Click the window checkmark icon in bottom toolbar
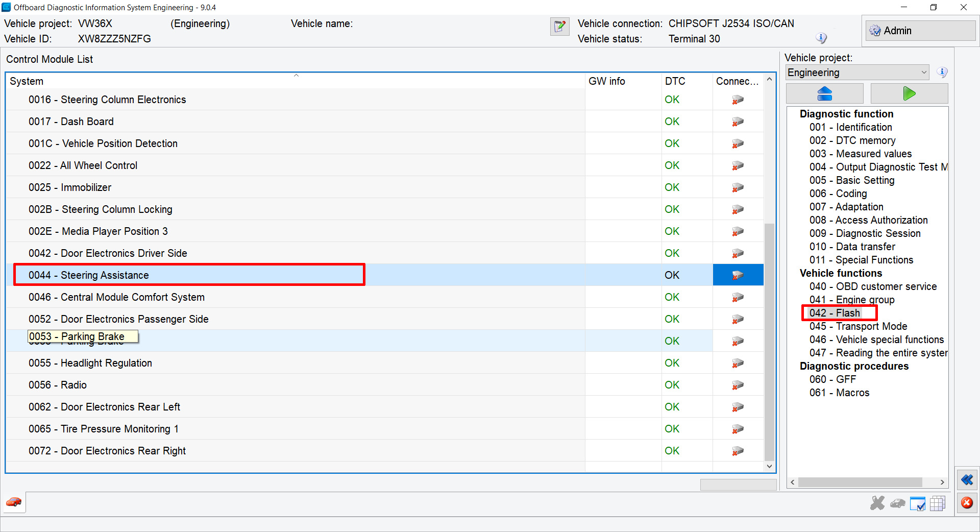 click(917, 504)
